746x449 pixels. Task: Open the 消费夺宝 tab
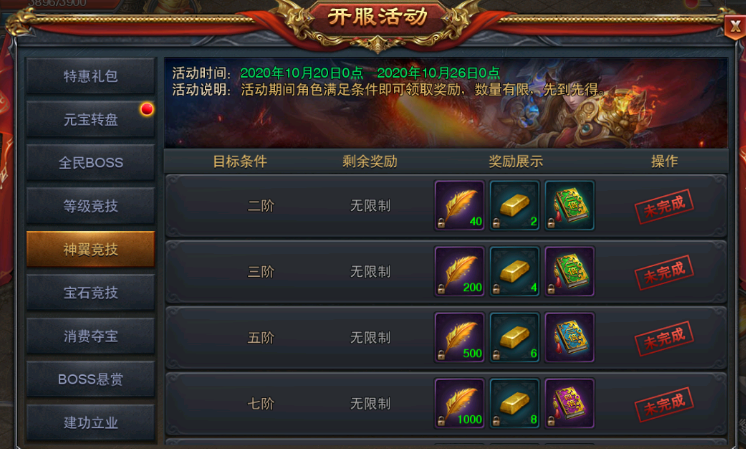tap(90, 336)
